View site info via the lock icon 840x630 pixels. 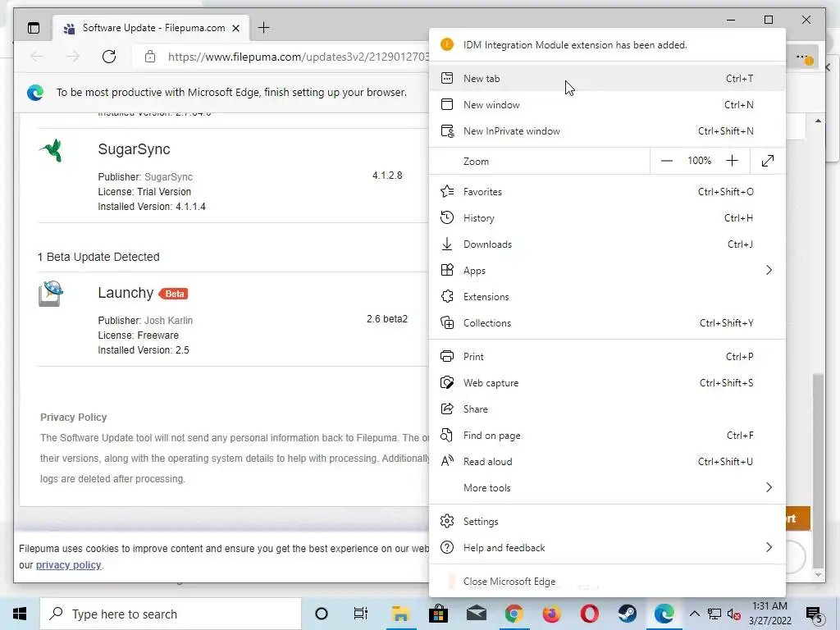[x=150, y=57]
